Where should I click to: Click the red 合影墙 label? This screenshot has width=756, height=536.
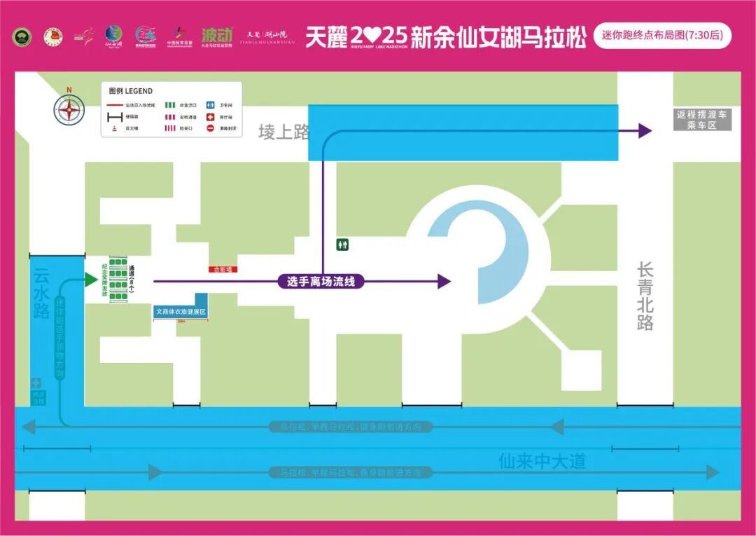pyautogui.click(x=223, y=269)
